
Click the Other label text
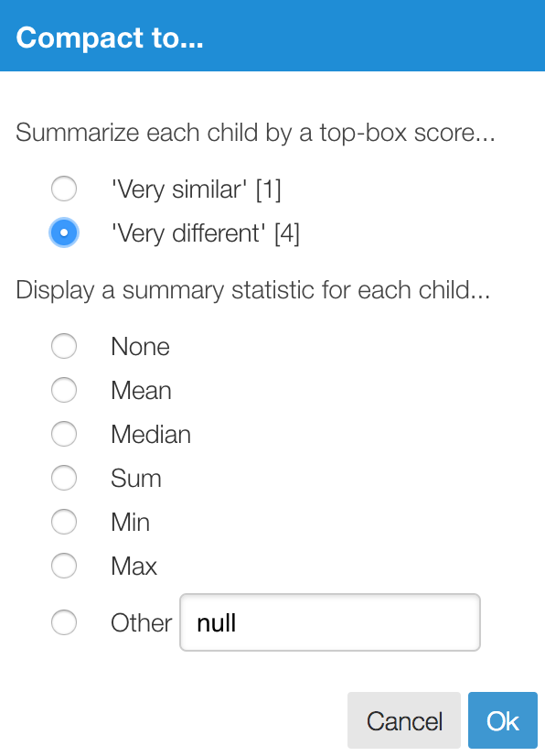click(x=141, y=623)
